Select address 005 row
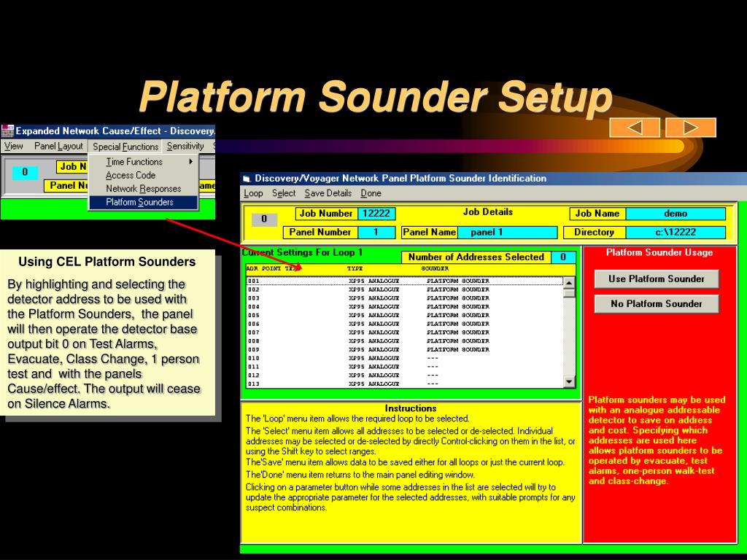 point(405,316)
